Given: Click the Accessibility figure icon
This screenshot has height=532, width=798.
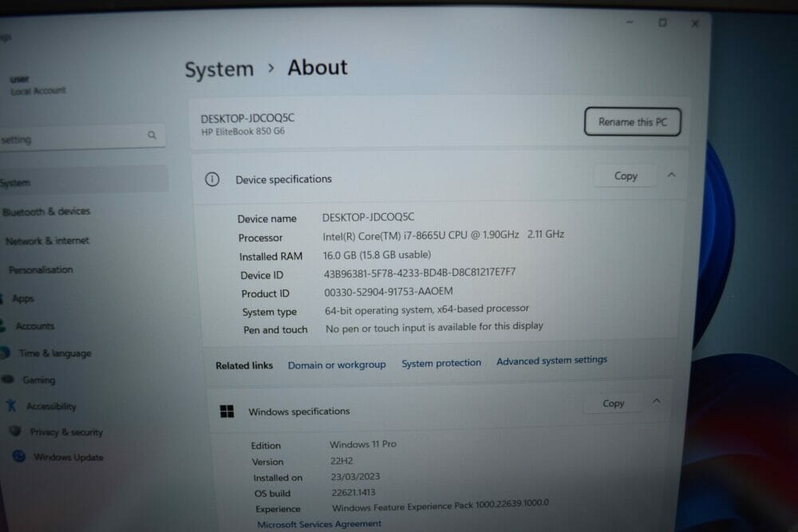Looking at the screenshot, I should (x=11, y=405).
